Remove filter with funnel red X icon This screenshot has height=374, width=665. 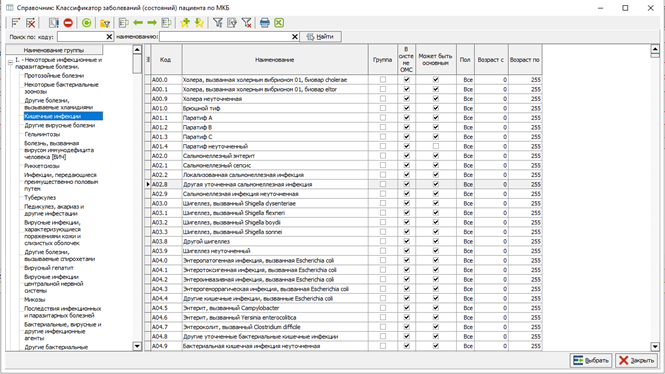(246, 23)
